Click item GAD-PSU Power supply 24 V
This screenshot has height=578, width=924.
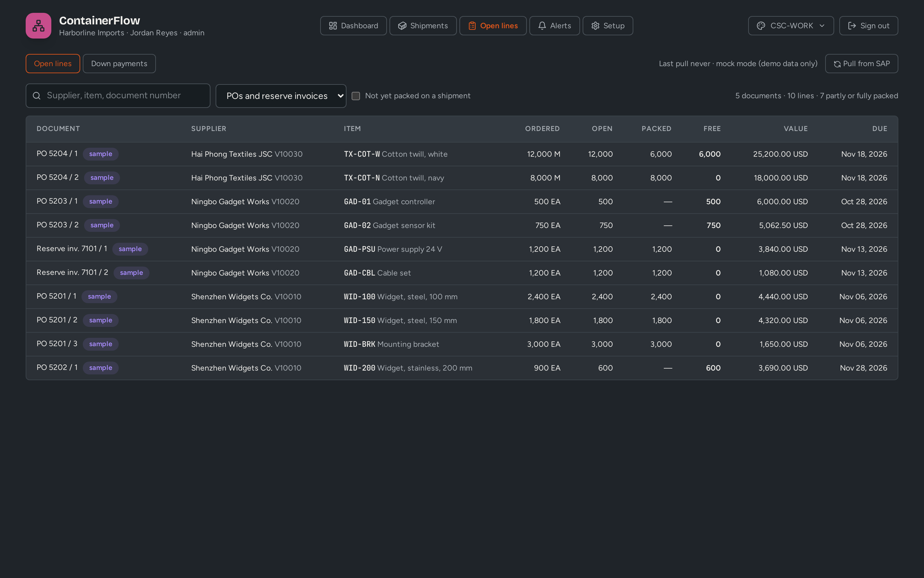click(x=393, y=249)
